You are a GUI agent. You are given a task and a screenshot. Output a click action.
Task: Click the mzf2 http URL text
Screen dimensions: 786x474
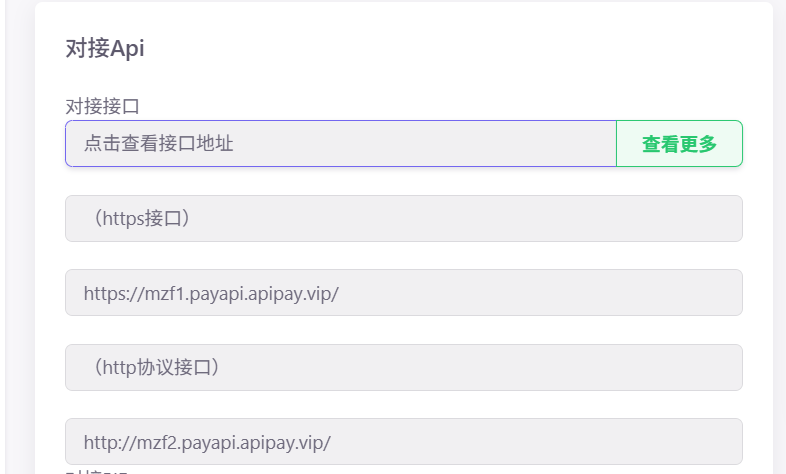point(207,441)
